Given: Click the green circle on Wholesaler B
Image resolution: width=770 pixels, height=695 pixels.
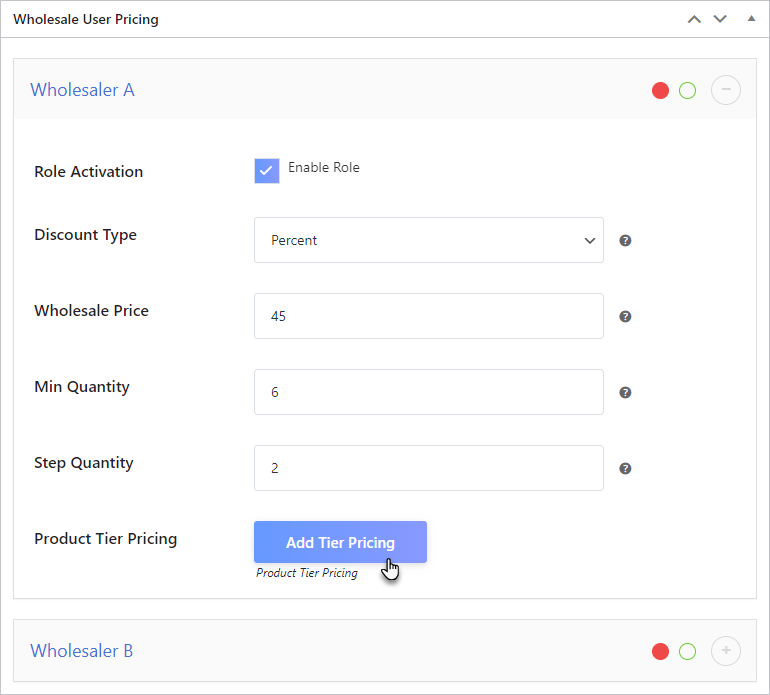Looking at the screenshot, I should pos(687,652).
